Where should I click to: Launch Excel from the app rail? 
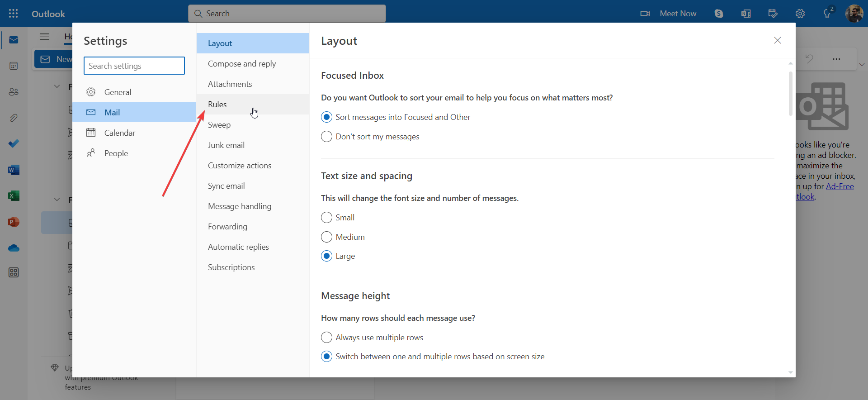pyautogui.click(x=14, y=196)
